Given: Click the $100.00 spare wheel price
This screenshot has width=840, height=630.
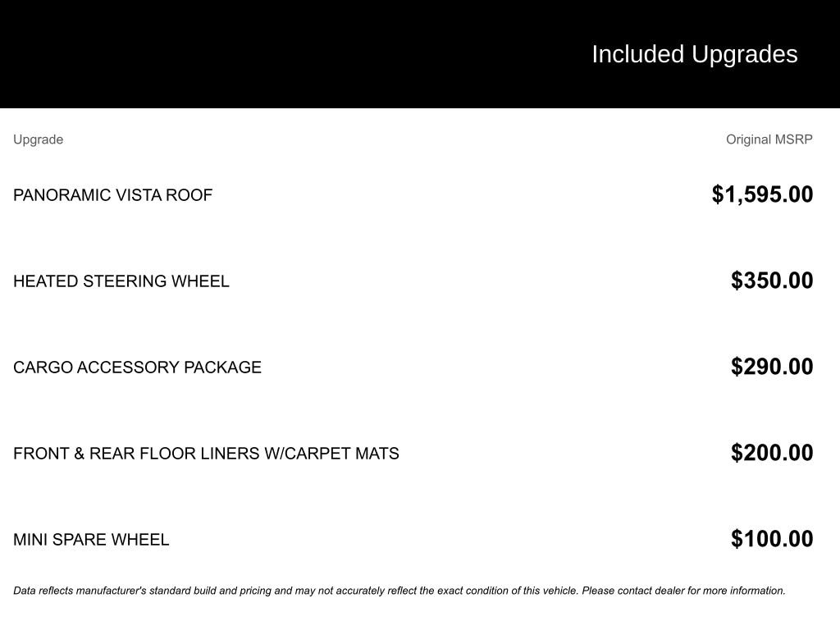Looking at the screenshot, I should click(772, 539).
